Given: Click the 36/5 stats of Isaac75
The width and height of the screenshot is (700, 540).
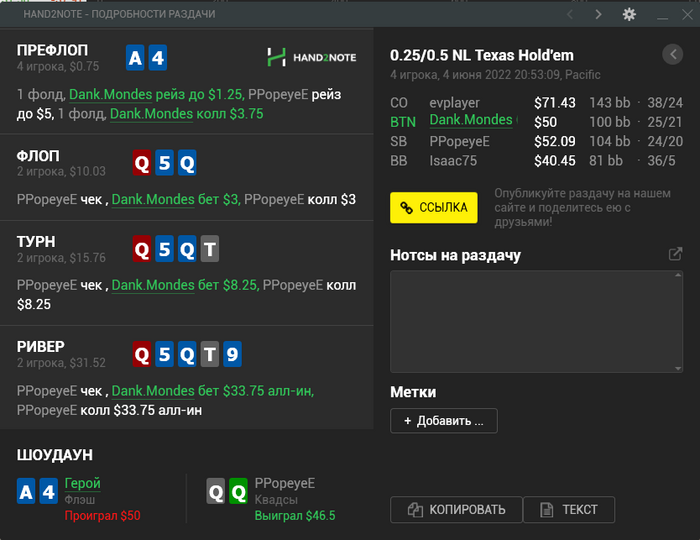Looking at the screenshot, I should (x=661, y=161).
